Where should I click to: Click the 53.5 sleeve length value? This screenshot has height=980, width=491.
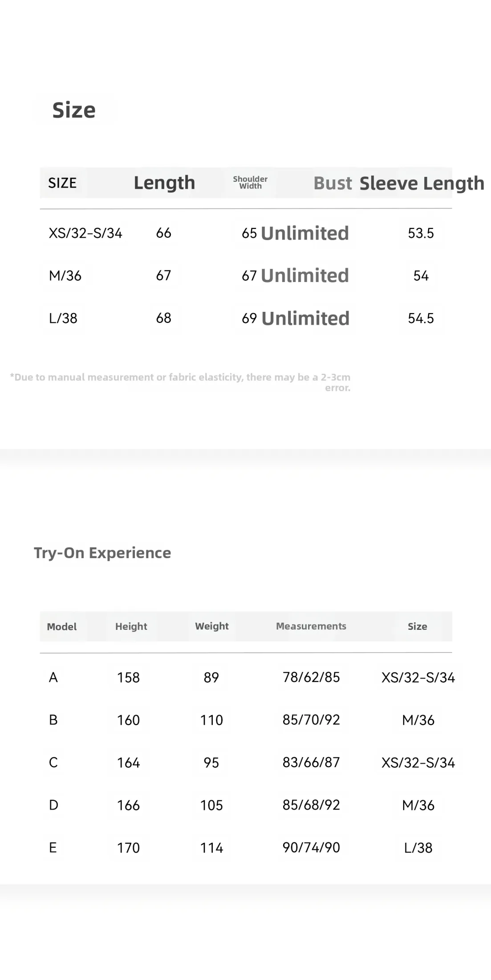(421, 233)
